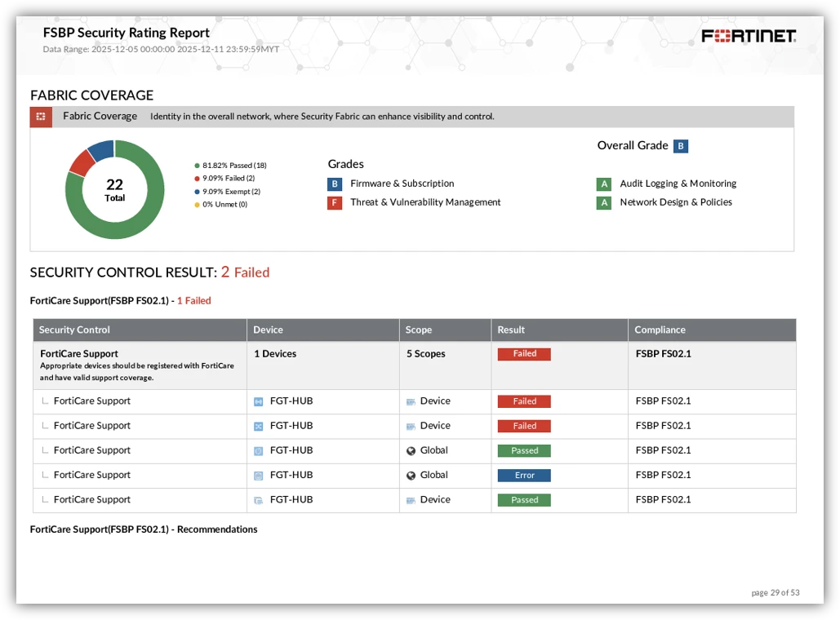Click the blue Exempt legend dot

(x=198, y=192)
